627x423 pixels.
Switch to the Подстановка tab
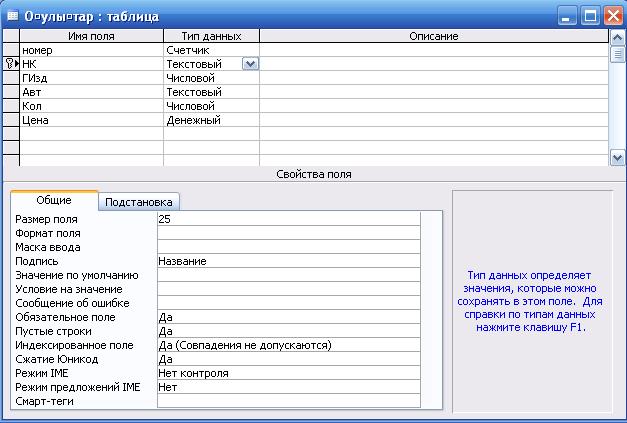[x=141, y=200]
